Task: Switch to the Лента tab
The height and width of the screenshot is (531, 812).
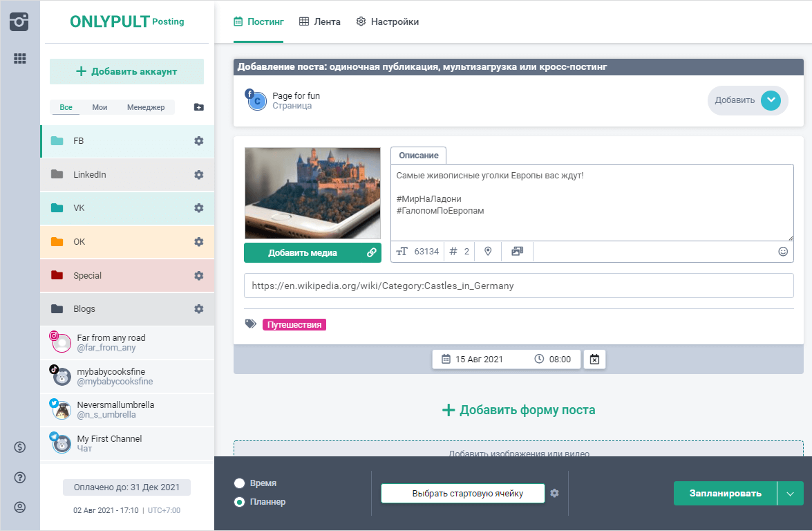Action: pyautogui.click(x=319, y=21)
